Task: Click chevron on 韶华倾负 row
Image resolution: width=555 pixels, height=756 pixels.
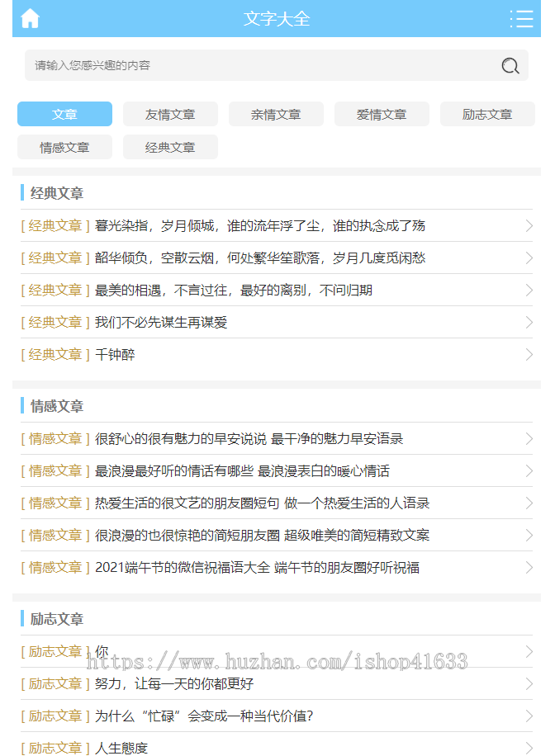Action: [x=529, y=258]
